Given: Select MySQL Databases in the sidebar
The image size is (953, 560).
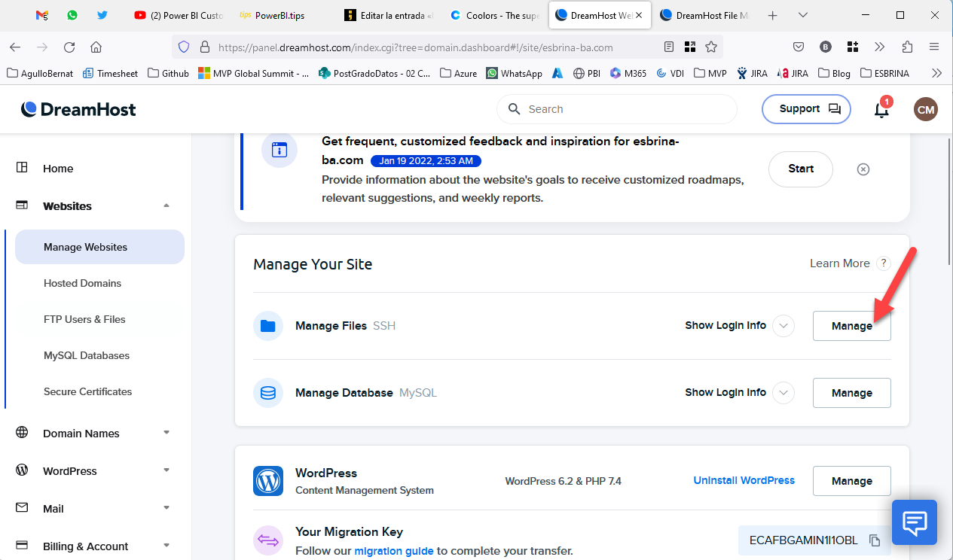Looking at the screenshot, I should click(87, 355).
